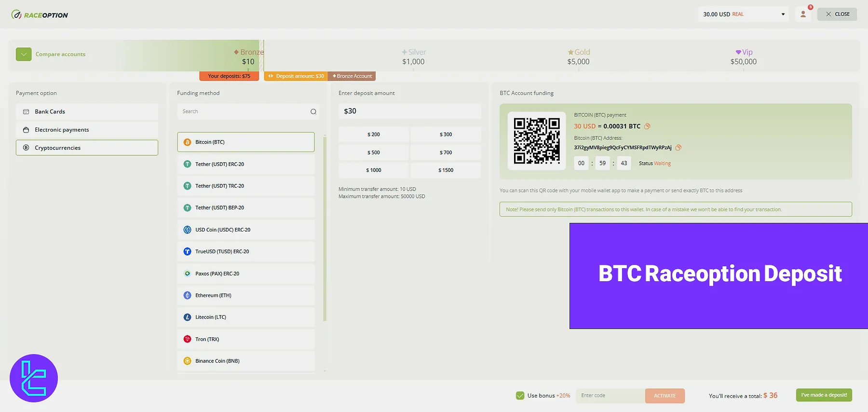Click the Bronze Account tag
The width and height of the screenshot is (868, 412).
(x=352, y=76)
